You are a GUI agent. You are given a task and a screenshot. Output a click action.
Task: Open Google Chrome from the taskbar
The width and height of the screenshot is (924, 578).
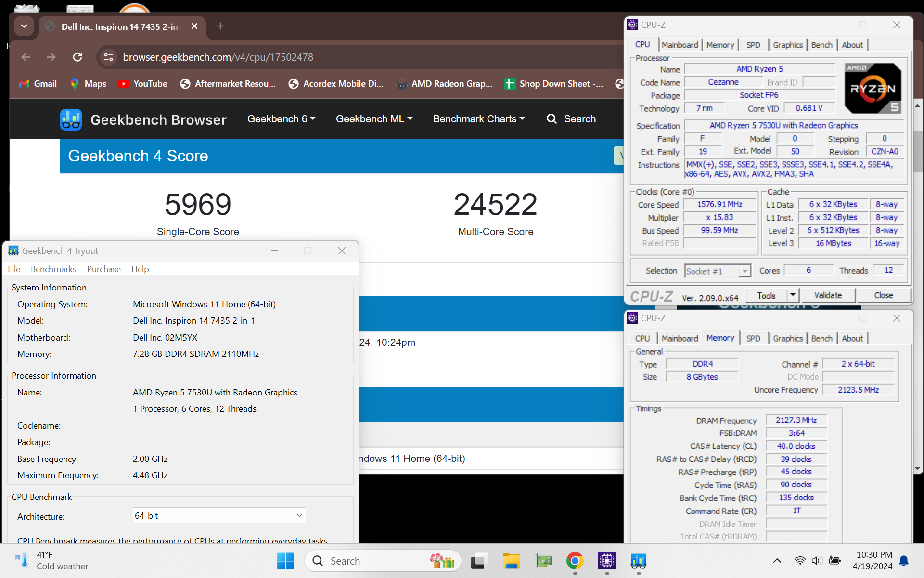tap(575, 561)
